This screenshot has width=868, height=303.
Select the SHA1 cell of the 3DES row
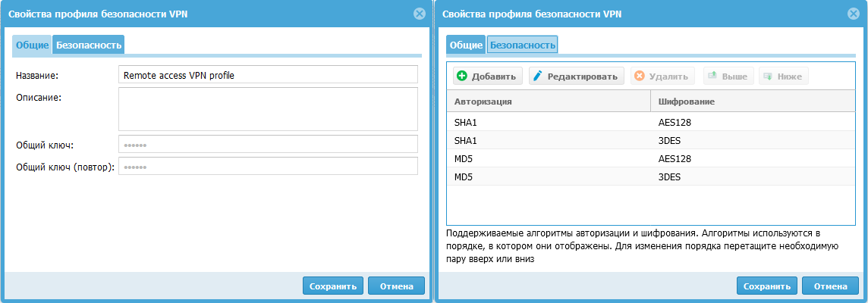click(549, 140)
